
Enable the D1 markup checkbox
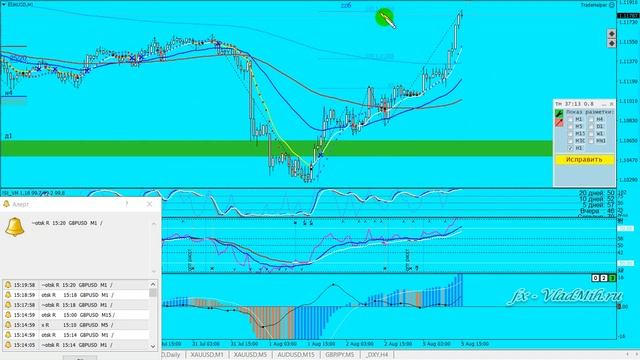point(591,127)
